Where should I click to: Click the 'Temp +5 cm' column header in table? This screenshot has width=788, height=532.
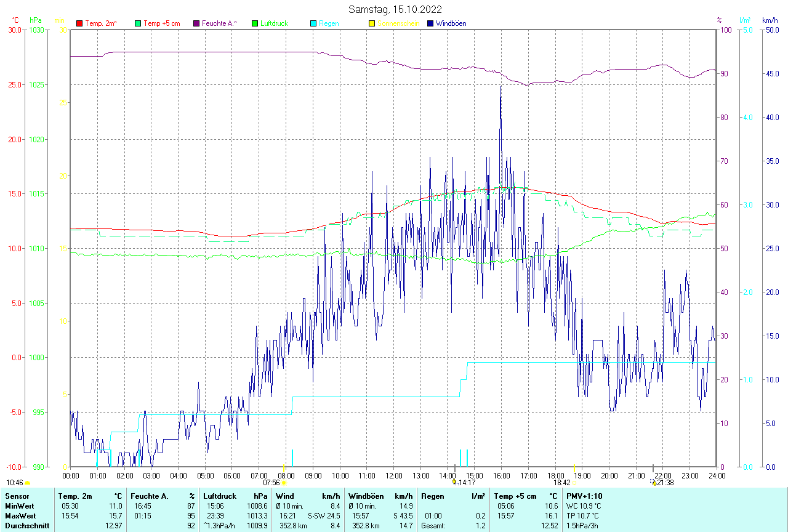(515, 496)
